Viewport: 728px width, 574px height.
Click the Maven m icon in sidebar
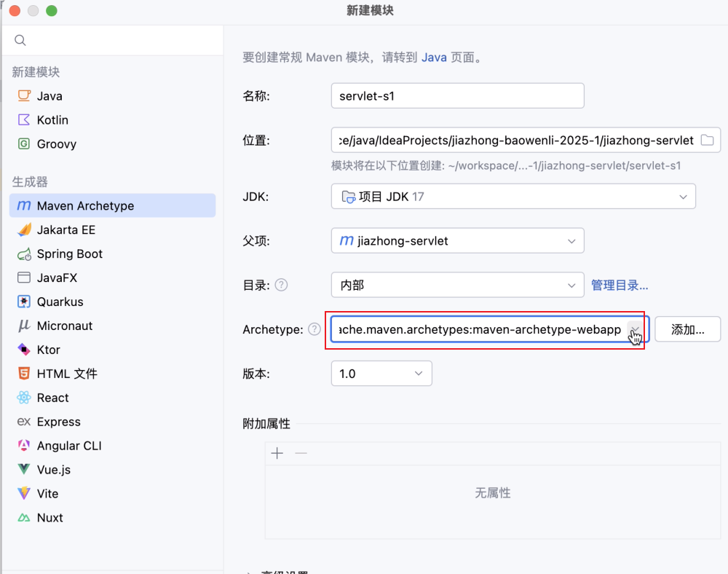pos(24,205)
